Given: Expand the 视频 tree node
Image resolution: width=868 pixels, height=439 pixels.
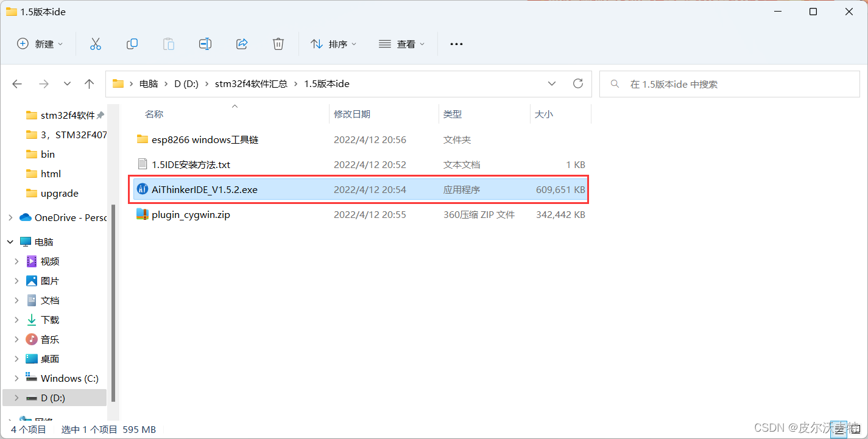Looking at the screenshot, I should coord(17,261).
